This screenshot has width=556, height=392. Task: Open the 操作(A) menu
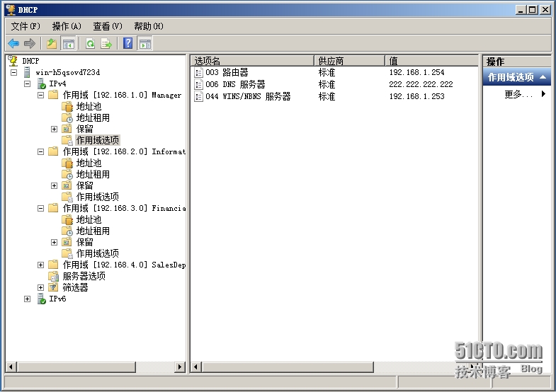click(x=67, y=26)
